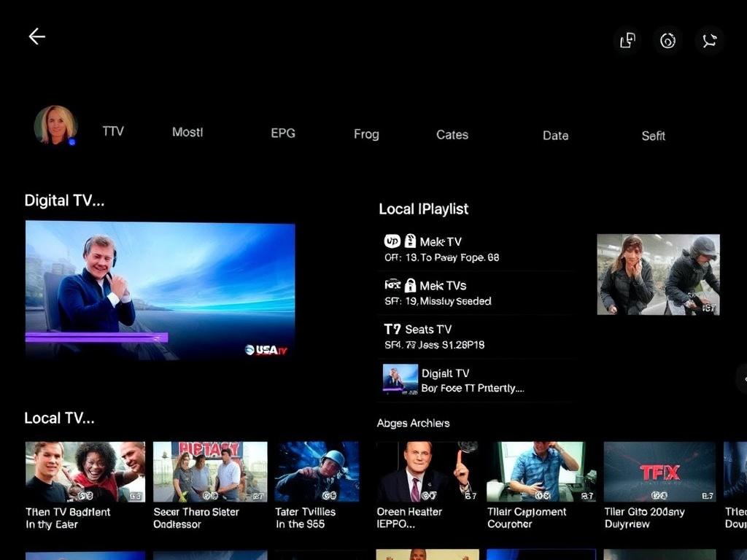This screenshot has width=747, height=560.
Task: Expand the Local TV... section heading
Action: (59, 418)
